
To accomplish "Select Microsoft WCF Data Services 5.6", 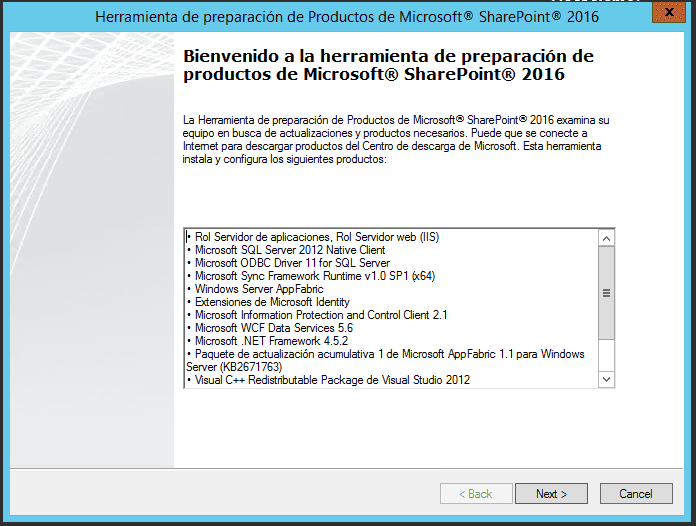I will coord(274,328).
